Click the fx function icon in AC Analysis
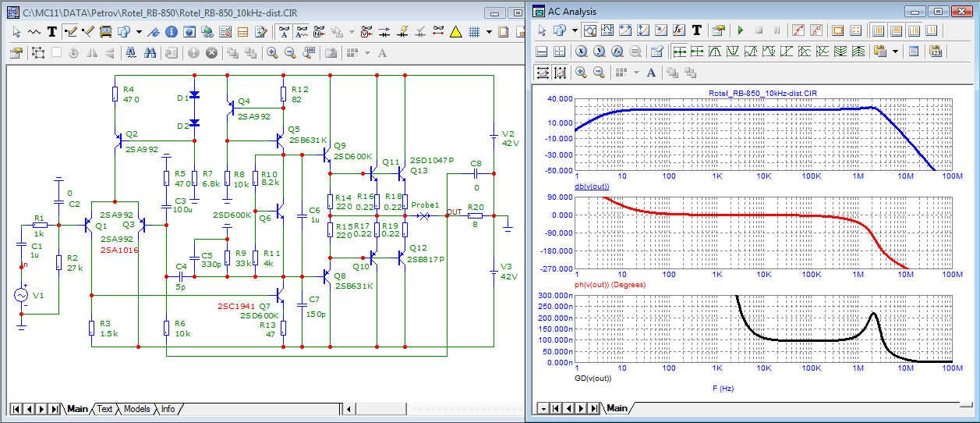 pos(678,30)
